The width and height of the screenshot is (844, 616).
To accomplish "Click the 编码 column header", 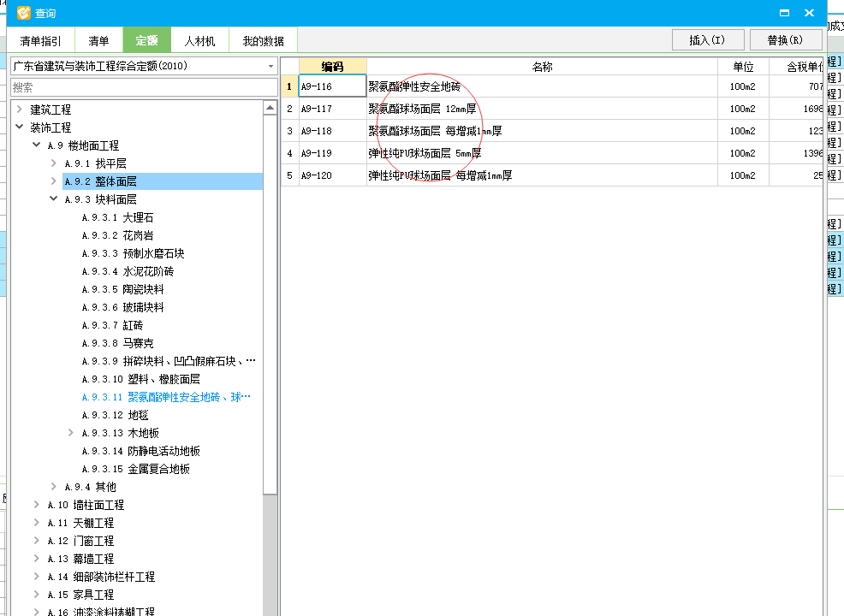I will (x=332, y=66).
